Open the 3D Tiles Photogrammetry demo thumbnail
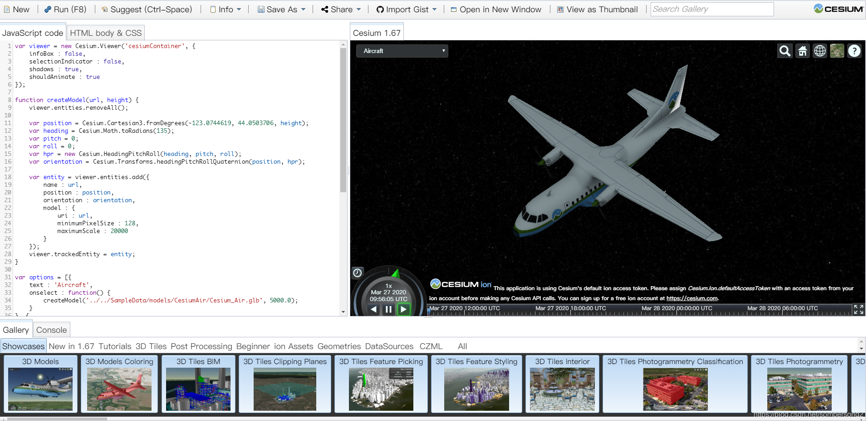Screen dimensions: 868x423 (x=799, y=384)
